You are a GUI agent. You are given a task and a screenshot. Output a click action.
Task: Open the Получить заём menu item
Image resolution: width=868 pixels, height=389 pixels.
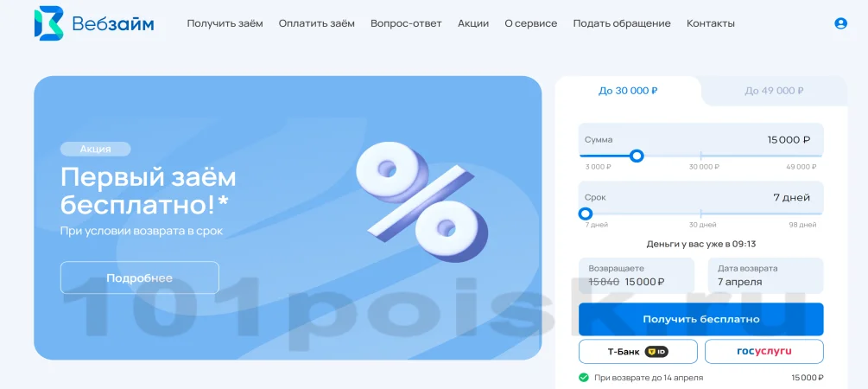225,23
